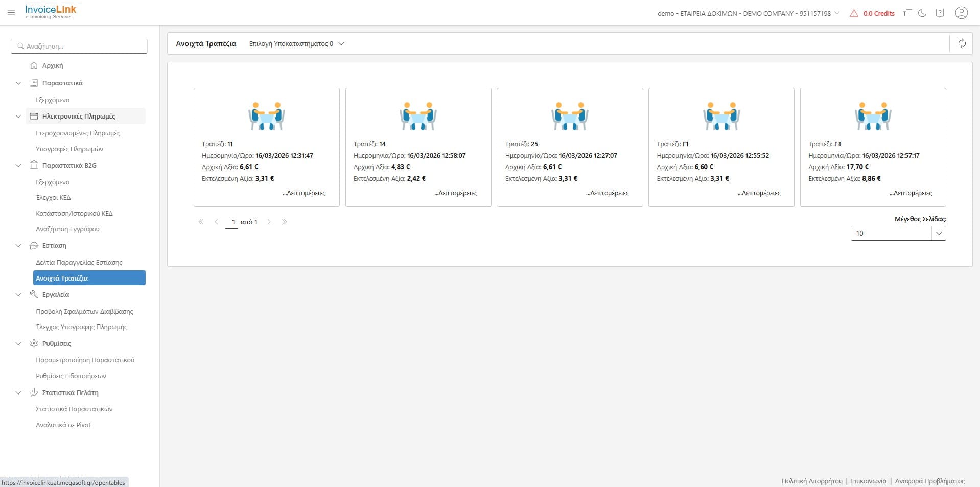
Task: Open the help question mark icon
Action: pyautogui.click(x=940, y=13)
